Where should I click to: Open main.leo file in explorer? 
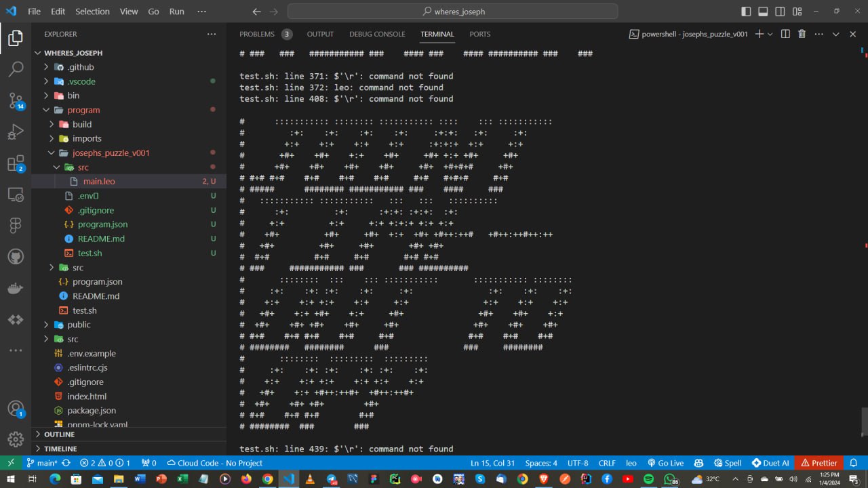point(98,181)
